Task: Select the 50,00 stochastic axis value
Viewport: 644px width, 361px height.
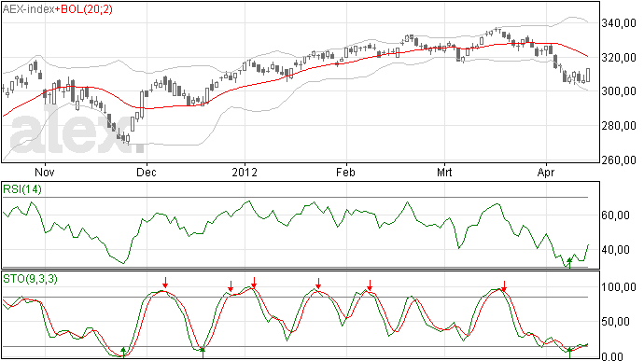Action: [x=615, y=321]
